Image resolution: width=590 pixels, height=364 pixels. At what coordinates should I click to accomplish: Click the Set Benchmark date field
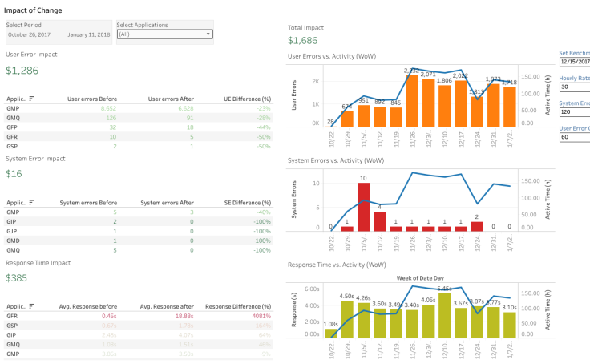(575, 61)
